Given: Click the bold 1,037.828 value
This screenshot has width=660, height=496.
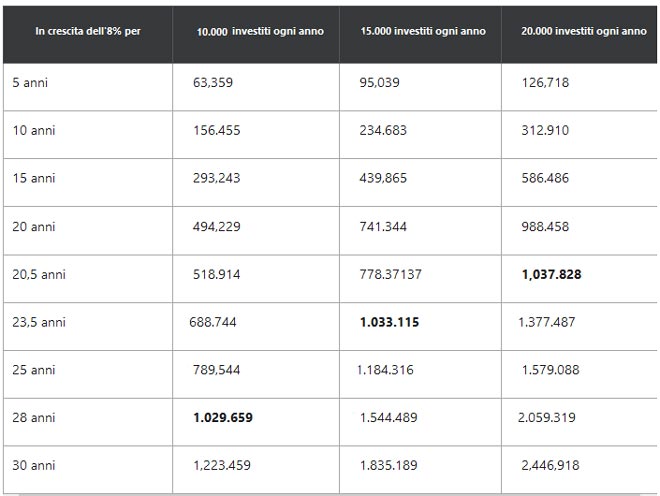Looking at the screenshot, I should tap(551, 274).
